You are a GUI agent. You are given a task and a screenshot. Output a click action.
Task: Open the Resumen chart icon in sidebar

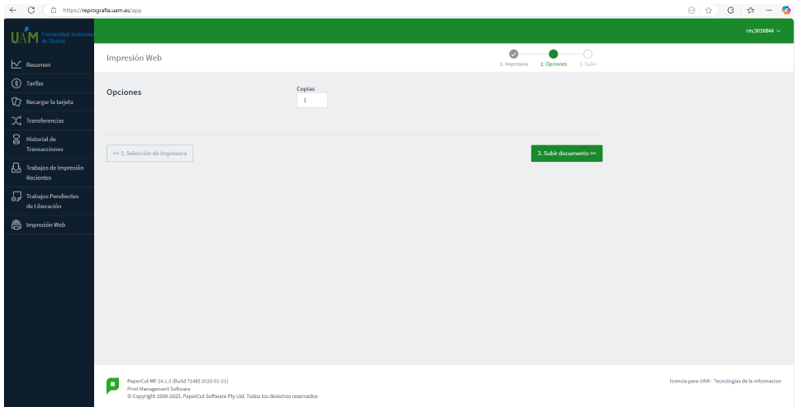click(x=16, y=65)
